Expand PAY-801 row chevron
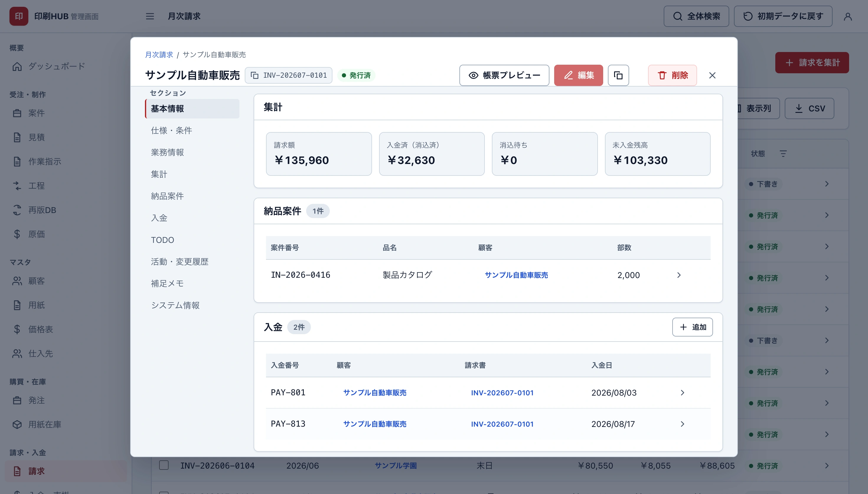The height and width of the screenshot is (494, 868). pyautogui.click(x=682, y=393)
